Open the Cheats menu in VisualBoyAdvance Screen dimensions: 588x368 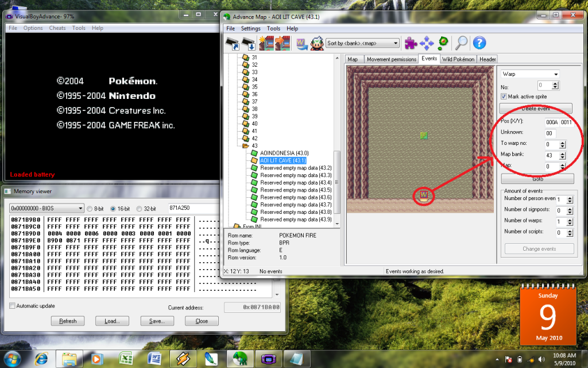pyautogui.click(x=57, y=28)
